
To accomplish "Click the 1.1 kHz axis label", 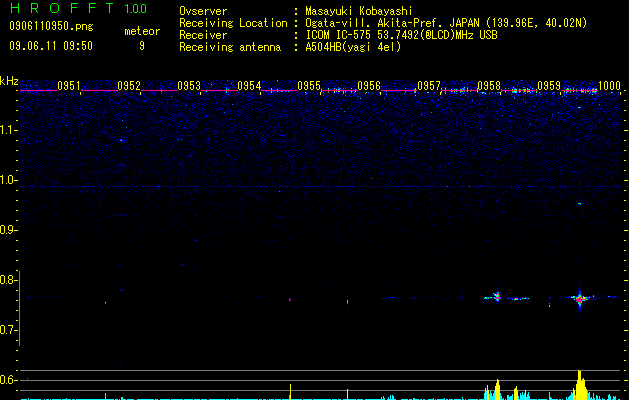I will coord(9,130).
